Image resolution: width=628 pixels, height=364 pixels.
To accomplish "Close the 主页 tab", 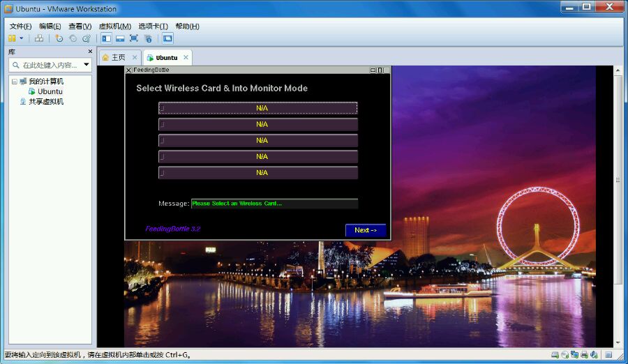I will [x=135, y=57].
